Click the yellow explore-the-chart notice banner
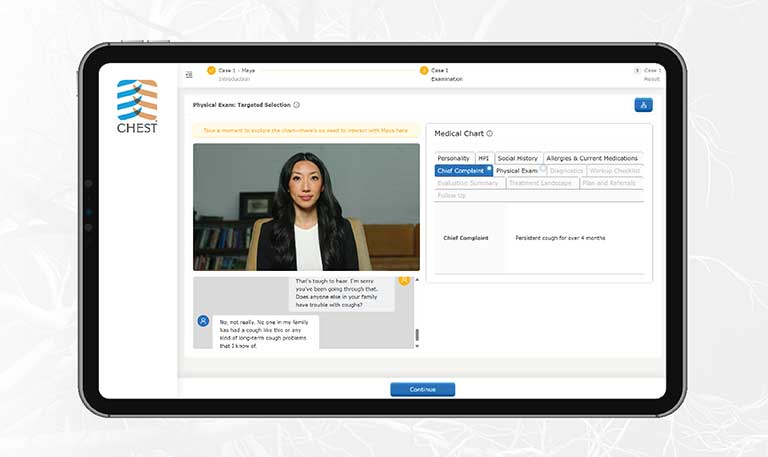The image size is (768, 457). (x=306, y=131)
